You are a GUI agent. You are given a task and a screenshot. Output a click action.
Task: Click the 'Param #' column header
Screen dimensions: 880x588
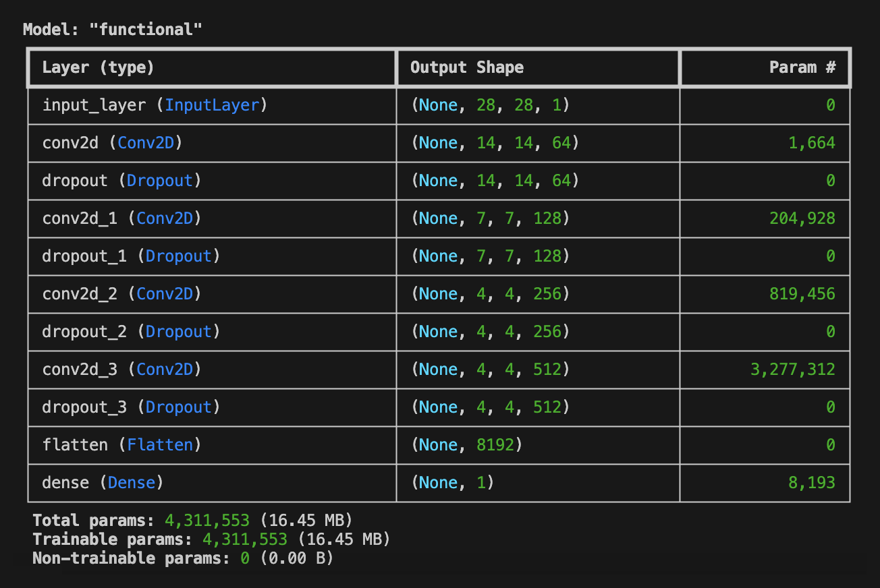coord(802,67)
